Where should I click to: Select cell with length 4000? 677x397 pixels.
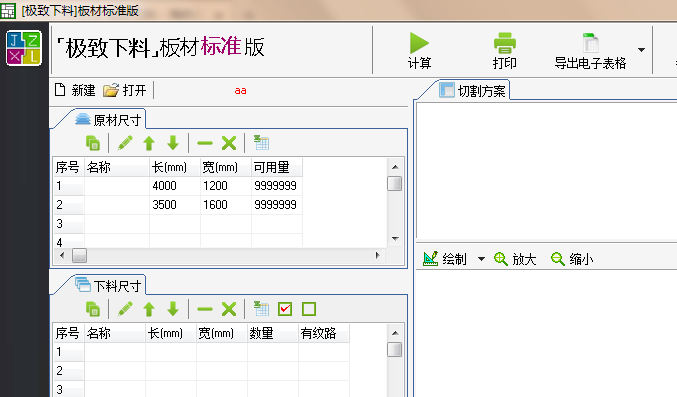175,186
